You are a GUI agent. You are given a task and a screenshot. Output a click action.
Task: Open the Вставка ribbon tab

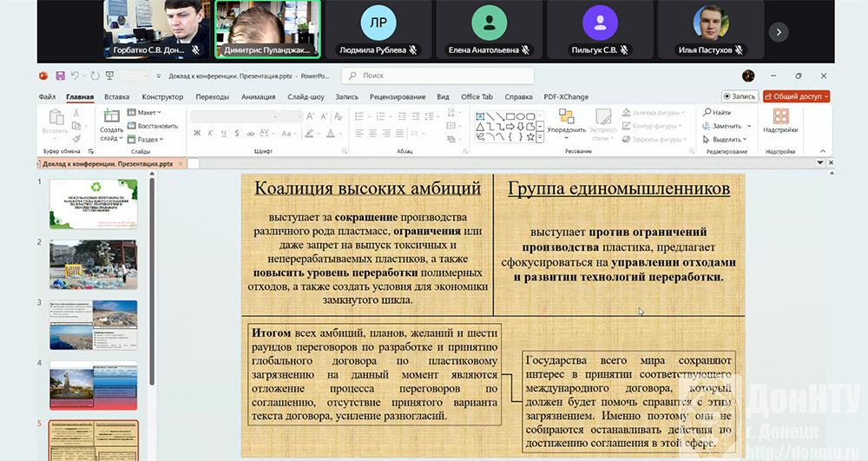click(116, 97)
